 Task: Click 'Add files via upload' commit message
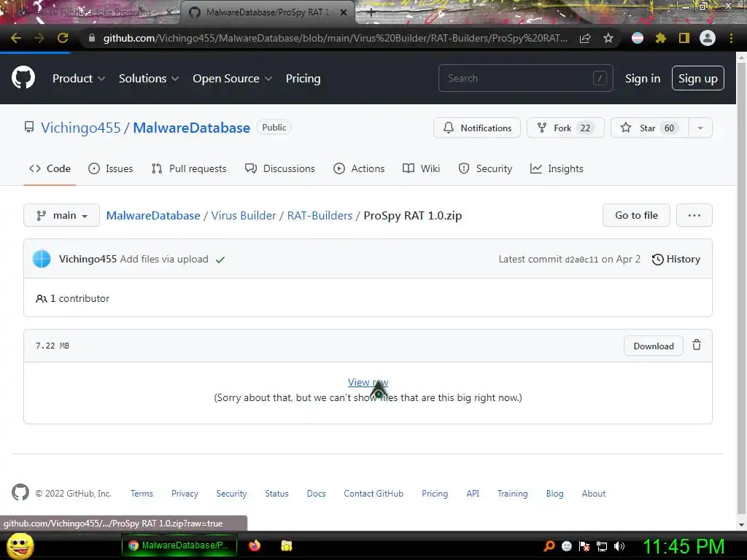(164, 259)
